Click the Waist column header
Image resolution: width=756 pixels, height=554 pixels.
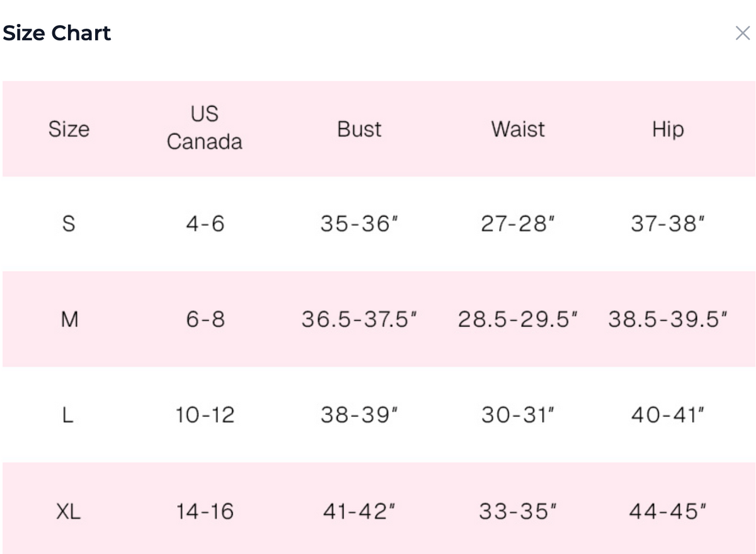[x=518, y=129]
